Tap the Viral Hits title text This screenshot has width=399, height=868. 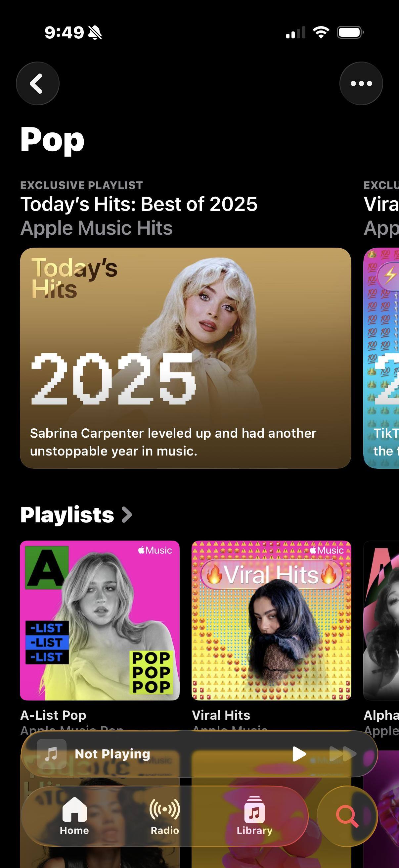221,715
